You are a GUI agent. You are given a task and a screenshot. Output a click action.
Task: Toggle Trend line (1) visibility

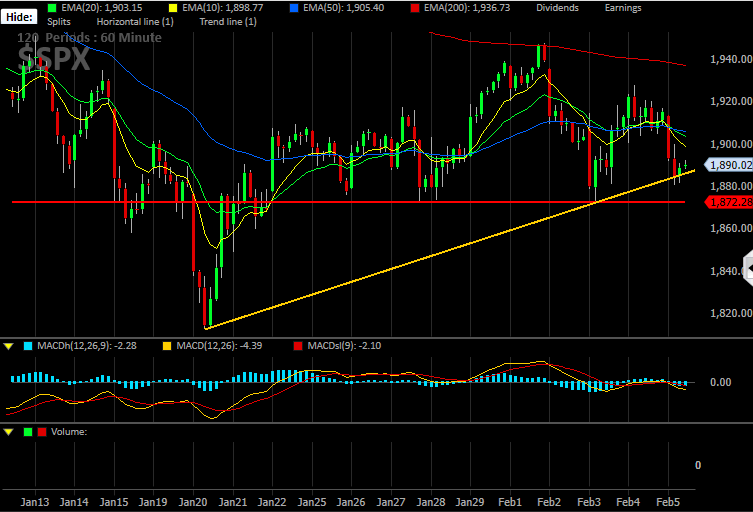228,22
